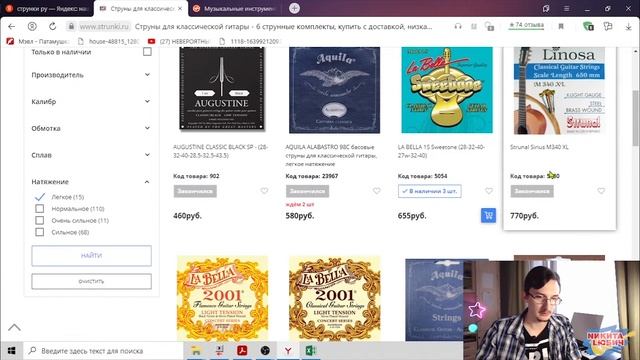640x360 pixels.
Task: Open the Мэвл - Патамушка bookmark
Action: click(38, 41)
